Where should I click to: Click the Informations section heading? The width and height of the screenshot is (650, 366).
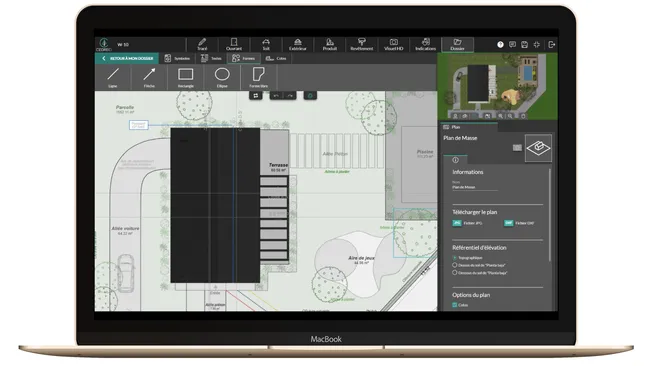(x=468, y=172)
